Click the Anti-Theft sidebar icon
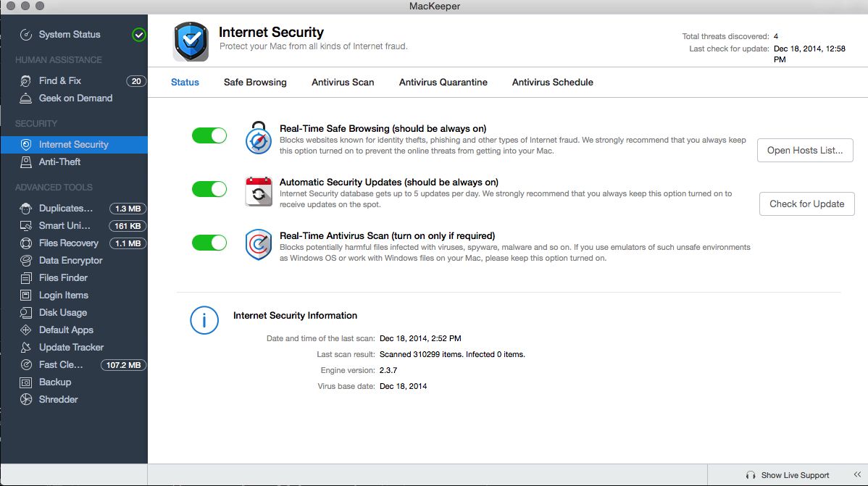This screenshot has width=868, height=486. click(26, 162)
